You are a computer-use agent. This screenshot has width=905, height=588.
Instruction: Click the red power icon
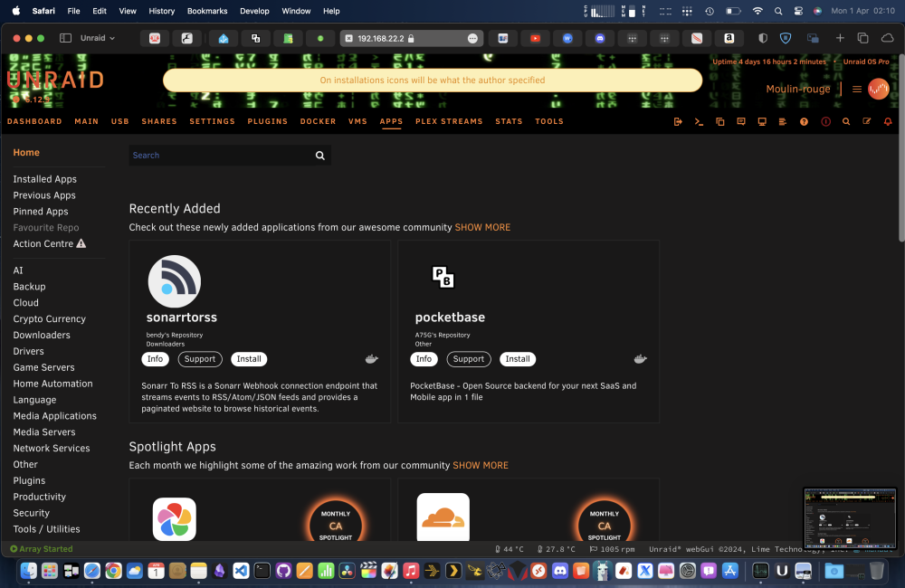point(826,122)
